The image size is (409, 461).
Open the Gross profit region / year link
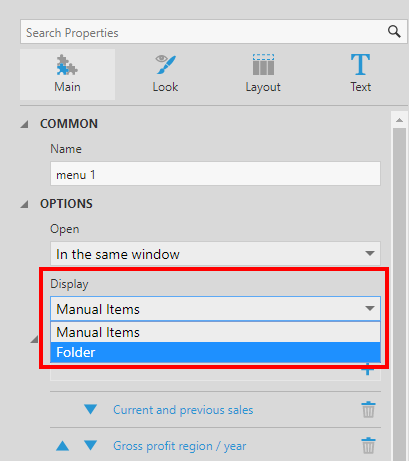tap(179, 446)
